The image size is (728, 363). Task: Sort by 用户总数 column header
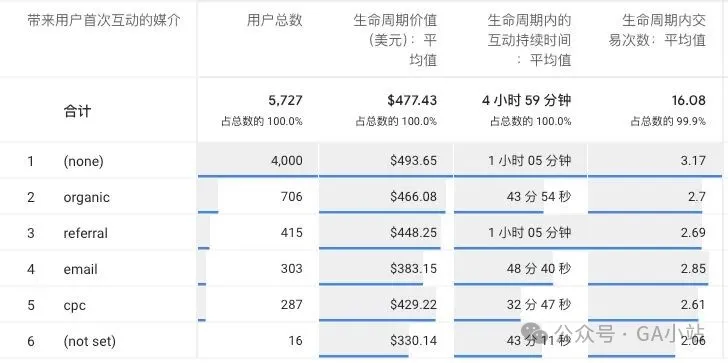274,20
